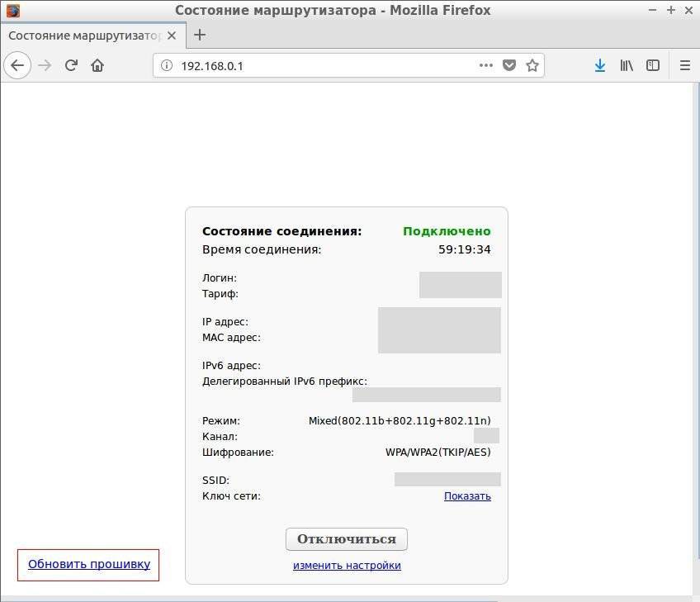Focus the address bar showing 192.168.0.1

322,65
